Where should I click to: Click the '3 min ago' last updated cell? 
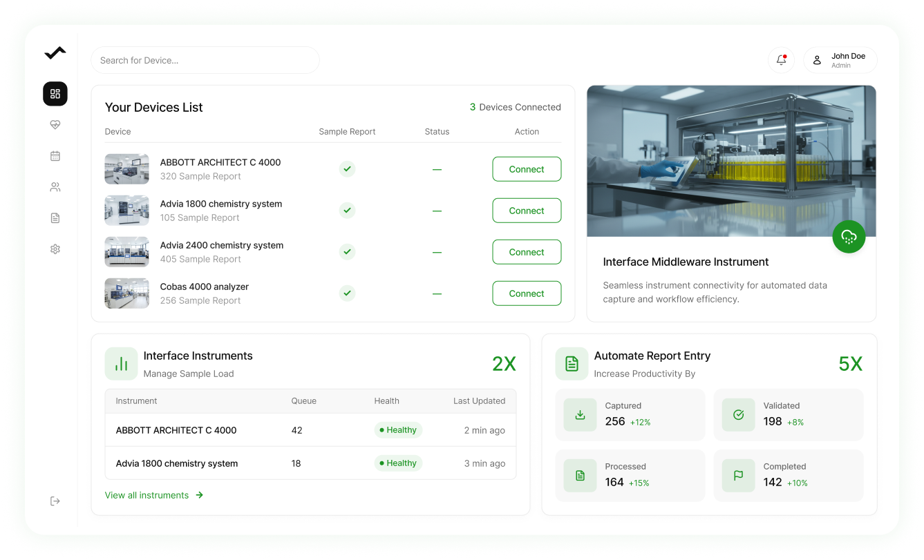click(x=484, y=463)
